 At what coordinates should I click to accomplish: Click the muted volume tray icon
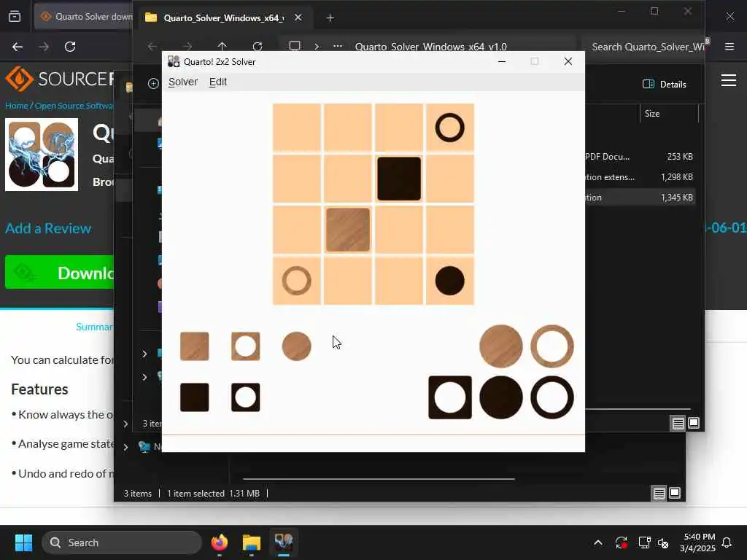coord(662,542)
